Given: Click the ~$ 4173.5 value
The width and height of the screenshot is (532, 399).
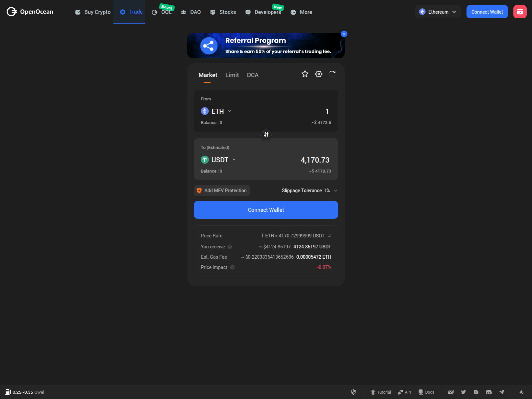Looking at the screenshot, I should click(x=321, y=123).
